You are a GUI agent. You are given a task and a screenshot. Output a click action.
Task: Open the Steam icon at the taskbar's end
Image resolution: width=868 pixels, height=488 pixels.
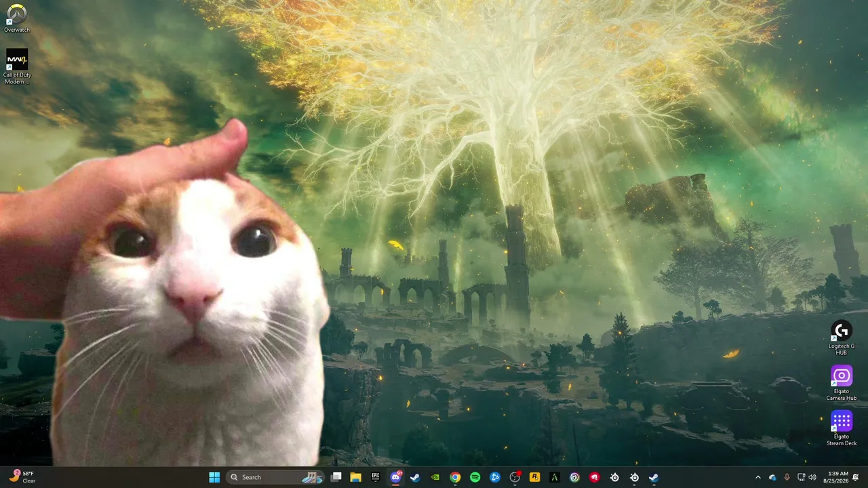654,477
